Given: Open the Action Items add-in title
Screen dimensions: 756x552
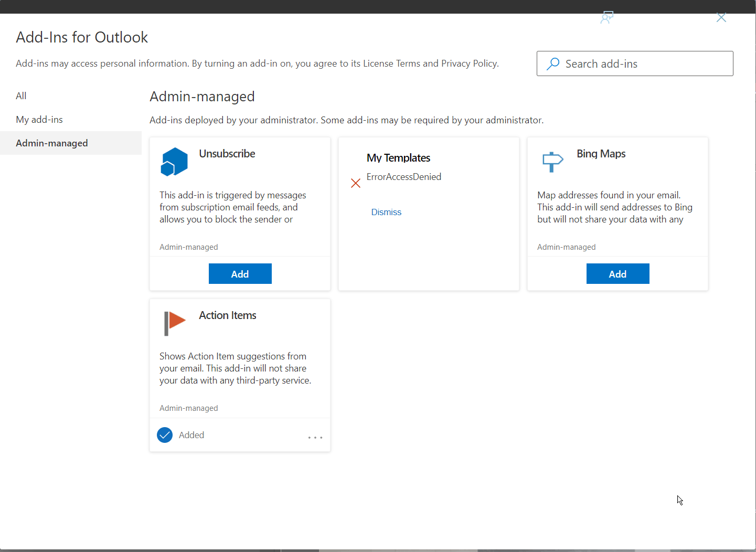Looking at the screenshot, I should pos(228,315).
